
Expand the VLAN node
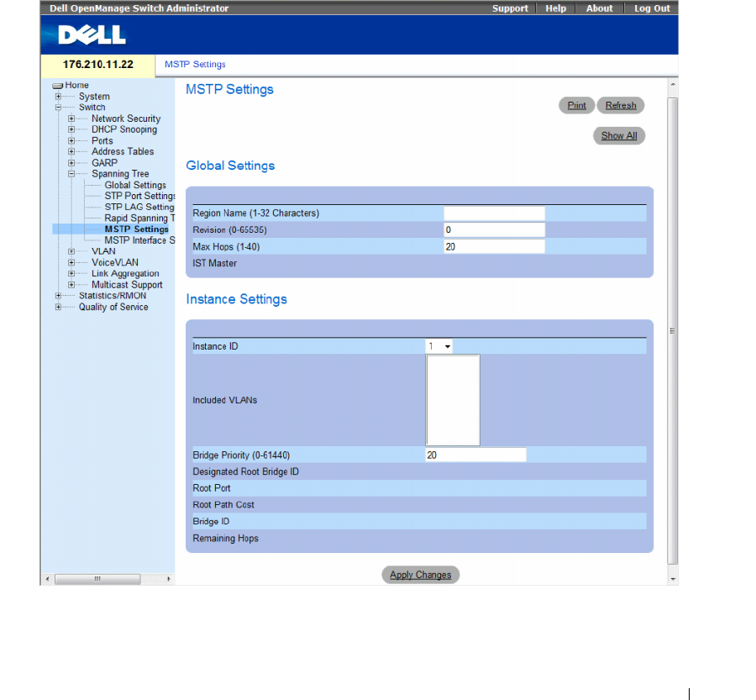coord(71,251)
